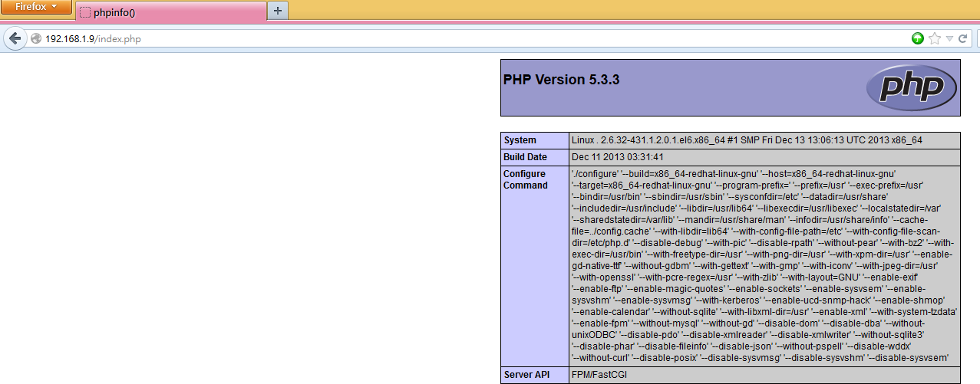
Task: Click the System row label
Action: pos(520,140)
